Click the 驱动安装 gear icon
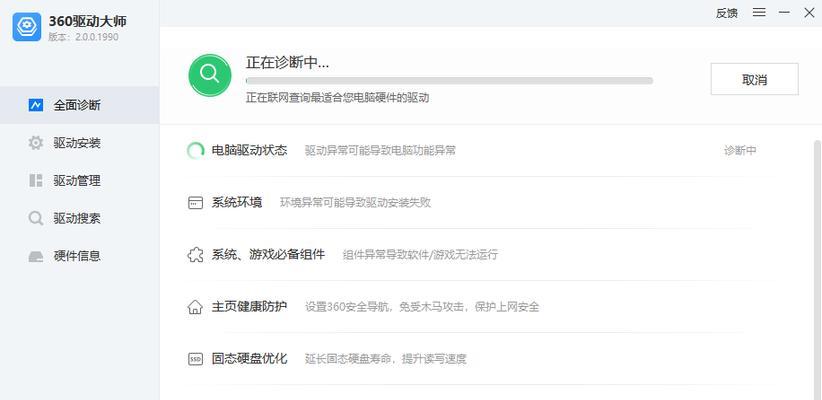The width and height of the screenshot is (822, 400). (36, 143)
